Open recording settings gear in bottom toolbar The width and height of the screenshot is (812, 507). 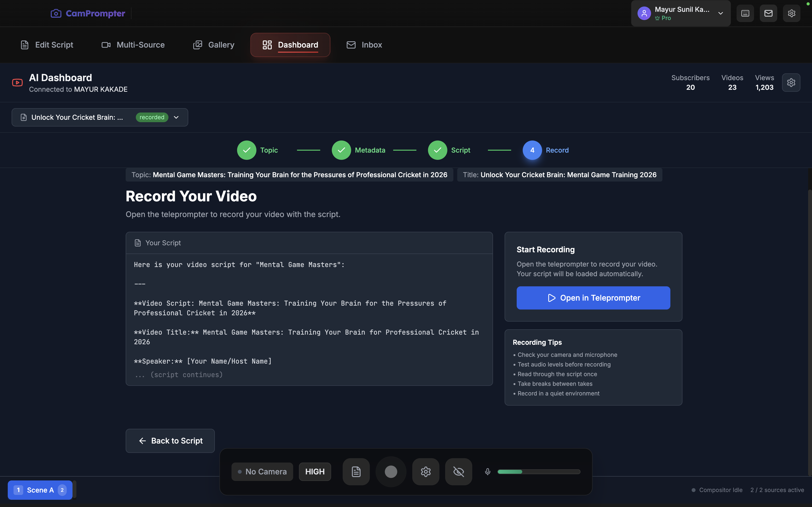[426, 472]
